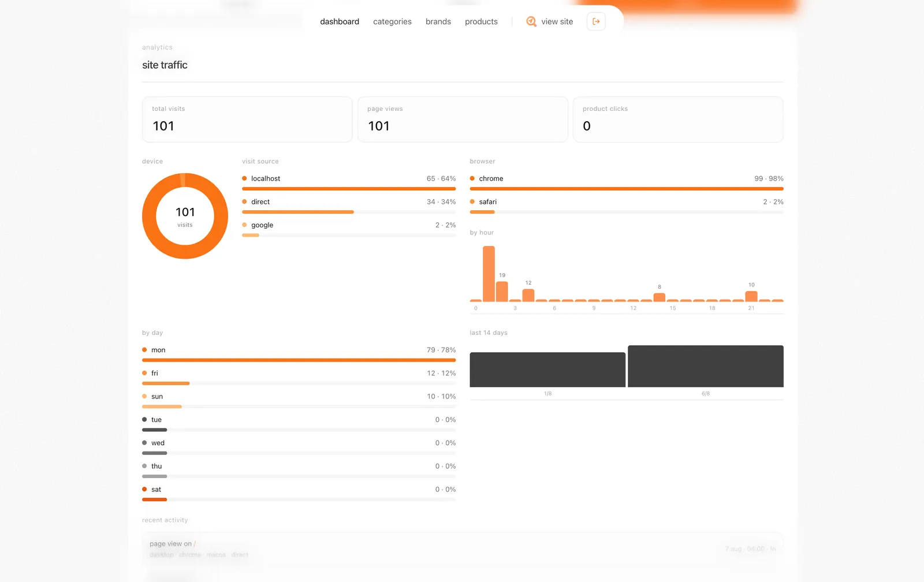This screenshot has width=924, height=582.
Task: Select the total visits card
Action: [x=247, y=120]
